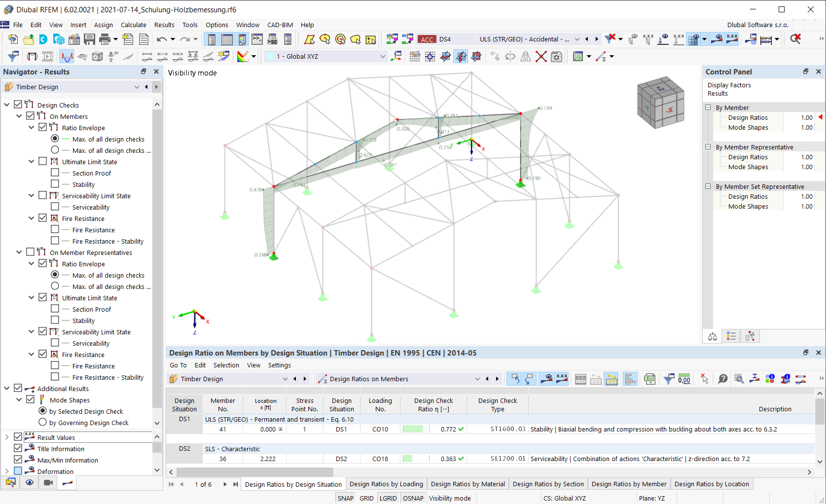Toggle SNAP in the status bar

pyautogui.click(x=345, y=498)
